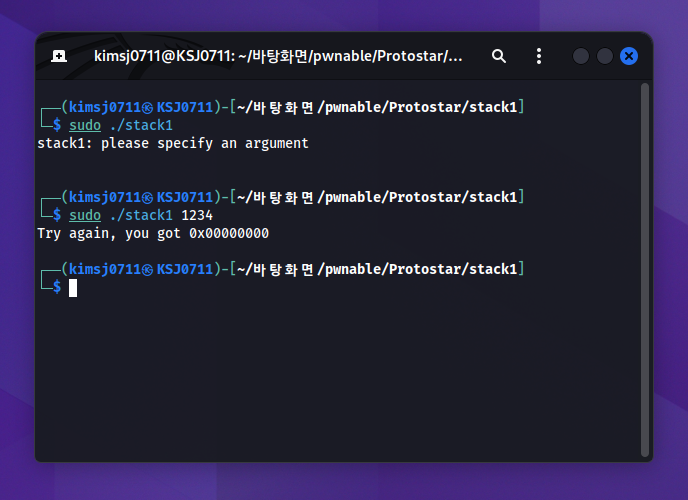The image size is (688, 500).
Task: Open a new terminal tab
Action: click(x=59, y=56)
